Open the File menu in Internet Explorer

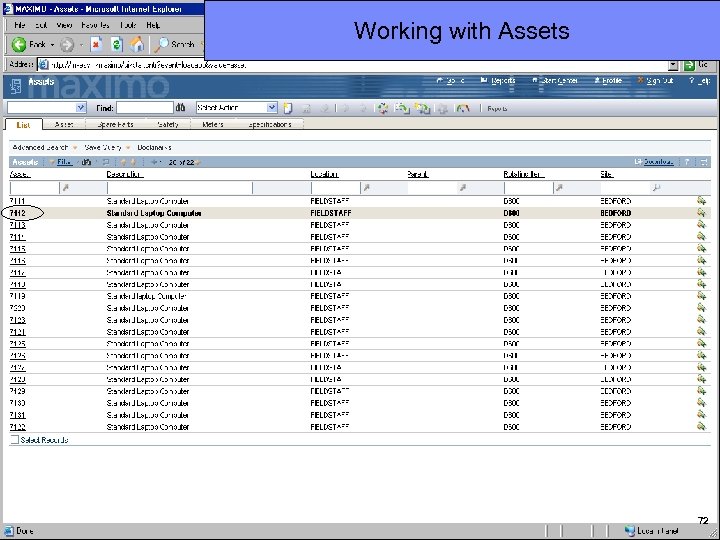click(19, 25)
